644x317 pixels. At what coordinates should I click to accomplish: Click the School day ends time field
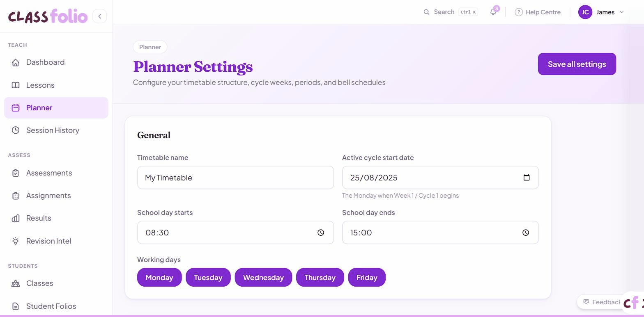coord(440,233)
